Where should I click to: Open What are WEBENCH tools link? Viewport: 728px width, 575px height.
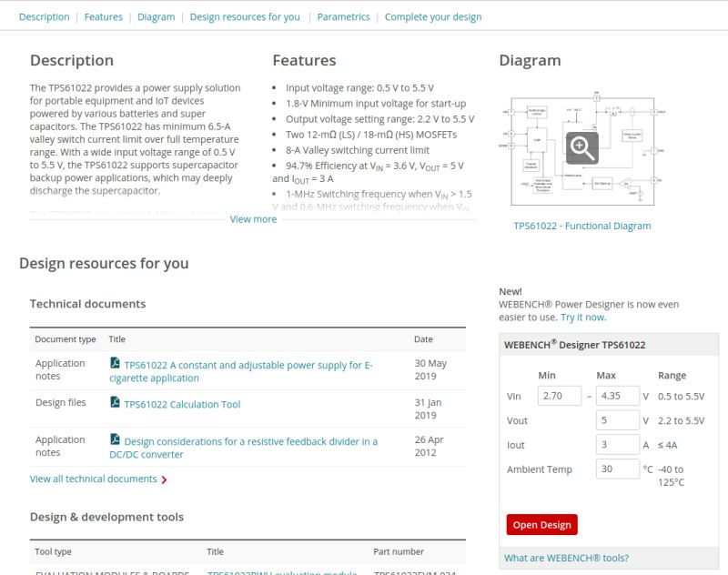pos(566,558)
